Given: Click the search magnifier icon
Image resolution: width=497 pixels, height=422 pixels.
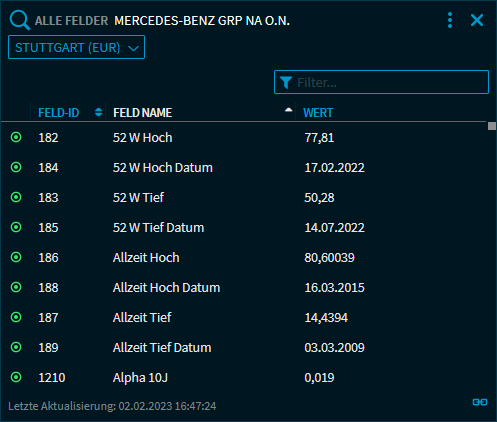Looking at the screenshot, I should pyautogui.click(x=20, y=20).
